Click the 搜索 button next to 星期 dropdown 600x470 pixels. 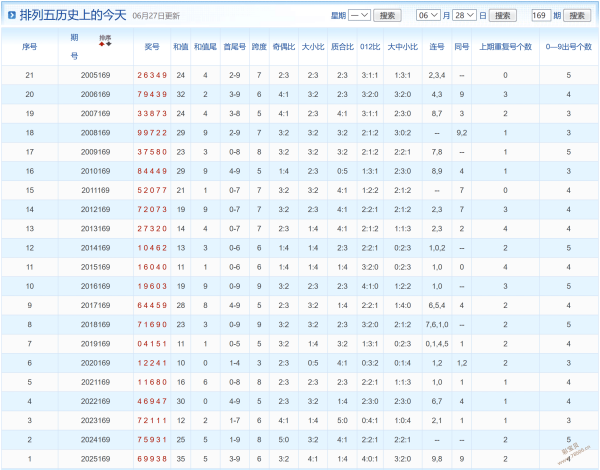pos(387,16)
